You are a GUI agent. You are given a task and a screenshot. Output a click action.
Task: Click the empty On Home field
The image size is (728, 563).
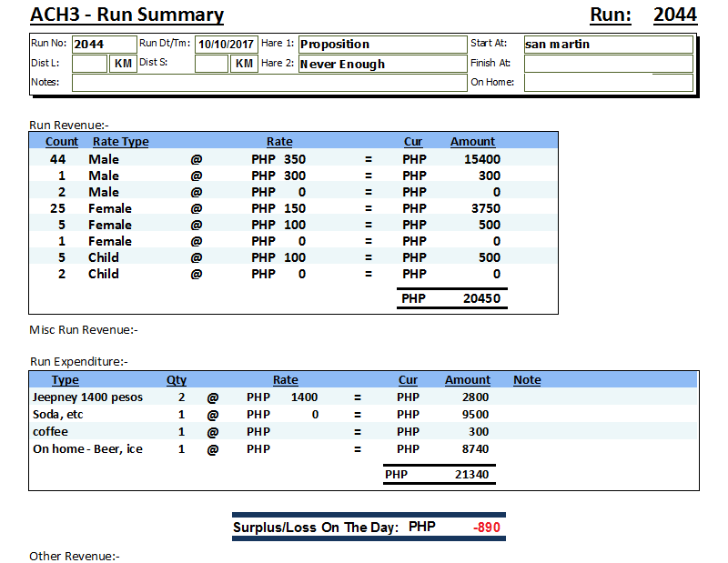pos(607,83)
